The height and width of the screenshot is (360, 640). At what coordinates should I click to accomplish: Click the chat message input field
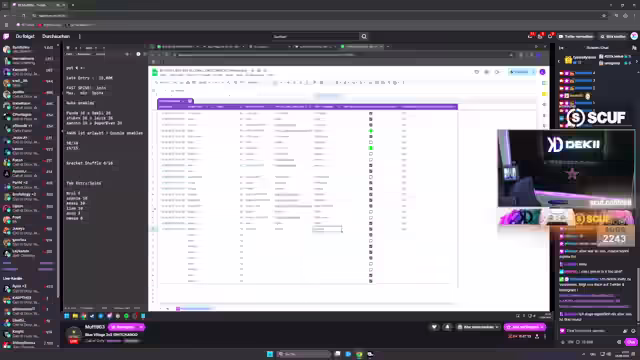click(x=592, y=331)
